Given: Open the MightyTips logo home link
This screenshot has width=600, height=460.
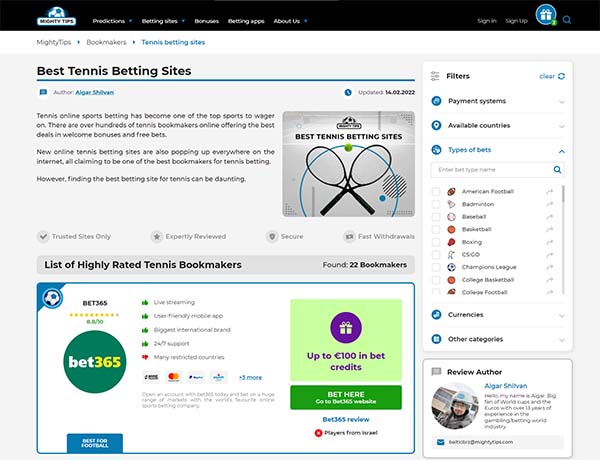Looking at the screenshot, I should click(x=57, y=16).
